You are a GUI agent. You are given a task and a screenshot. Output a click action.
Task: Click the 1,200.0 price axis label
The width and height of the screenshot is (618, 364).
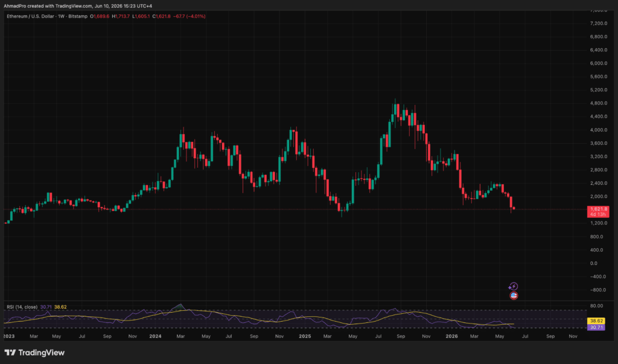(x=598, y=223)
